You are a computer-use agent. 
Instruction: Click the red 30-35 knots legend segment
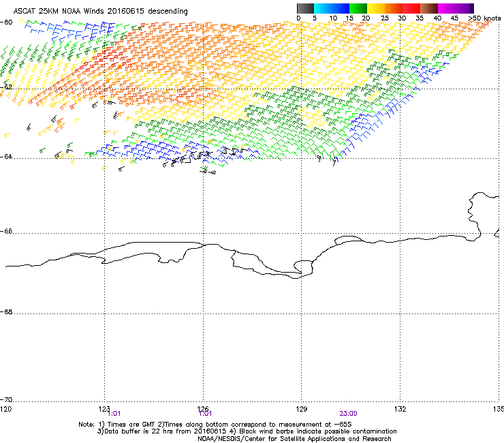click(411, 8)
